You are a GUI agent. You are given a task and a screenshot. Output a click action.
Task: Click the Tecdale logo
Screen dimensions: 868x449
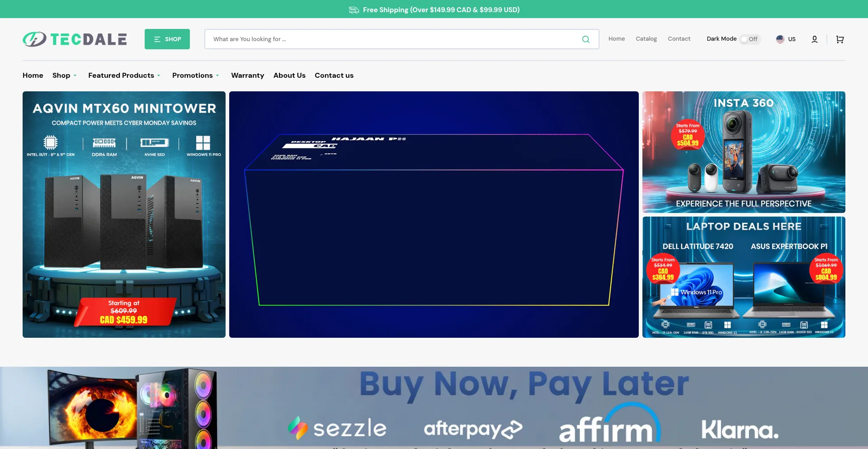pos(75,39)
